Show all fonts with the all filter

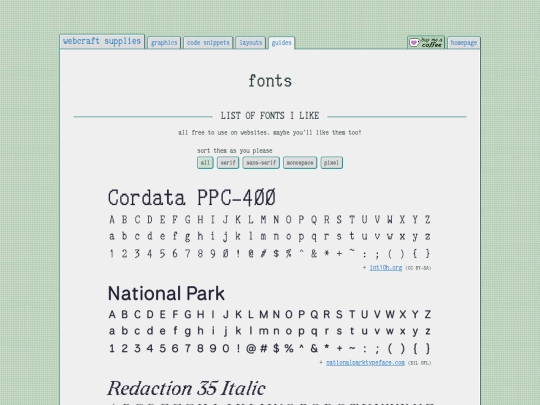point(205,163)
